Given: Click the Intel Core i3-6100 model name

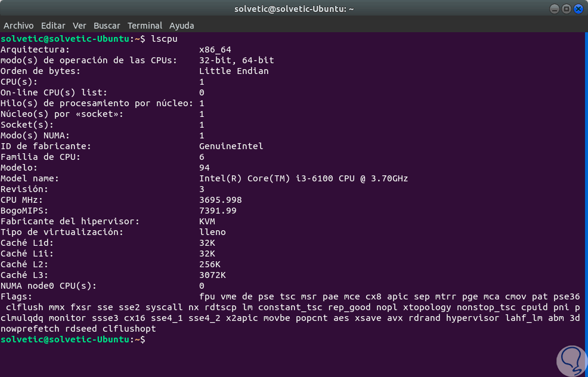Looking at the screenshot, I should (303, 178).
